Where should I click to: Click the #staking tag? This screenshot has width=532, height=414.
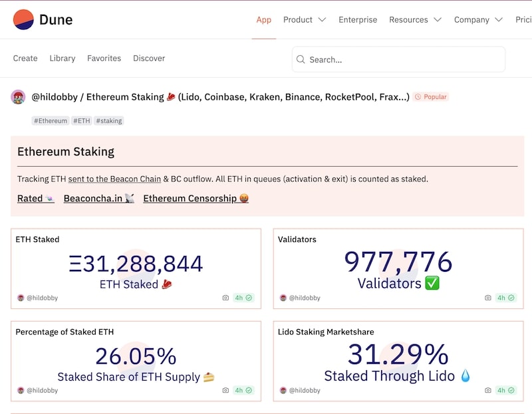point(109,121)
